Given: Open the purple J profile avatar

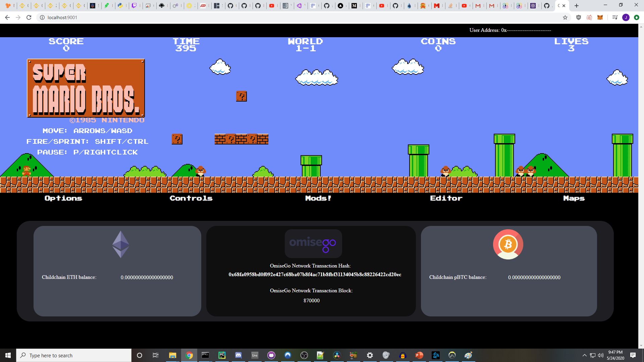Looking at the screenshot, I should 626,17.
